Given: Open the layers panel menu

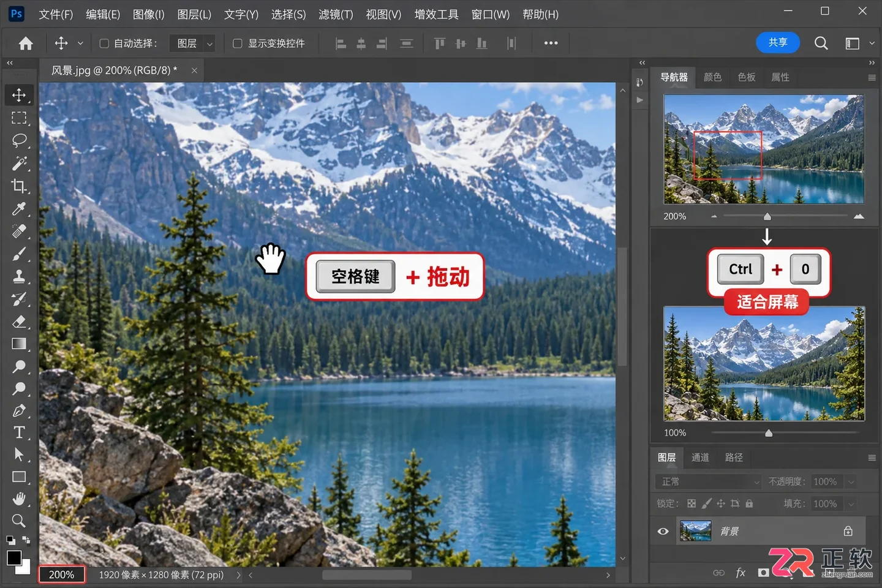Looking at the screenshot, I should tap(872, 458).
